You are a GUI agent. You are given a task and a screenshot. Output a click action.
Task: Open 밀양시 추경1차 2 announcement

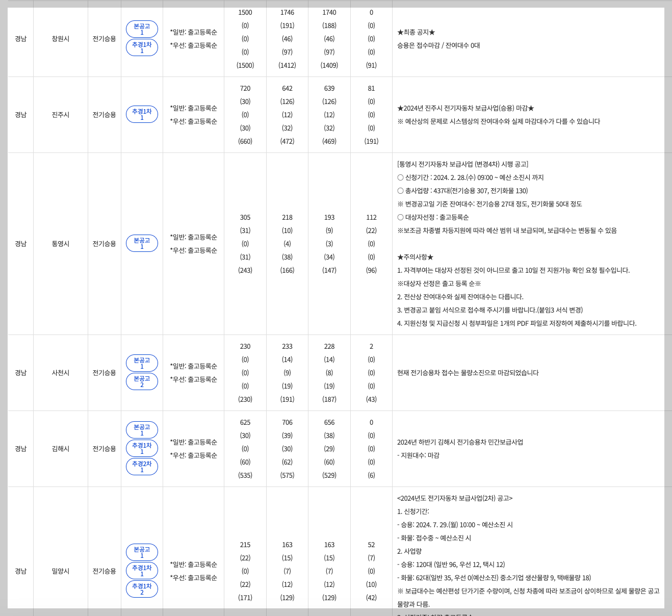point(142,589)
